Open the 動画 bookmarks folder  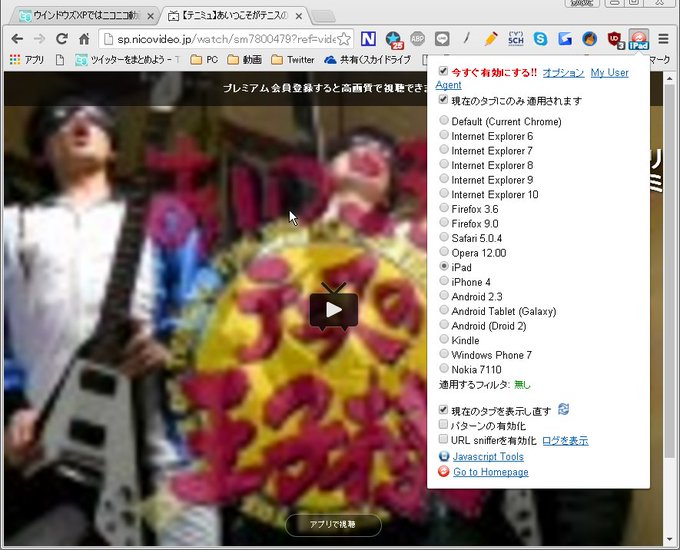245,59
